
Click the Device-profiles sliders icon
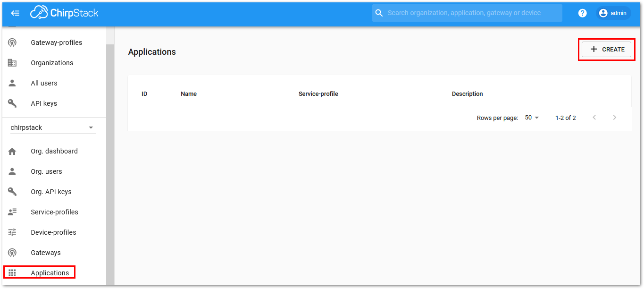[x=12, y=232]
